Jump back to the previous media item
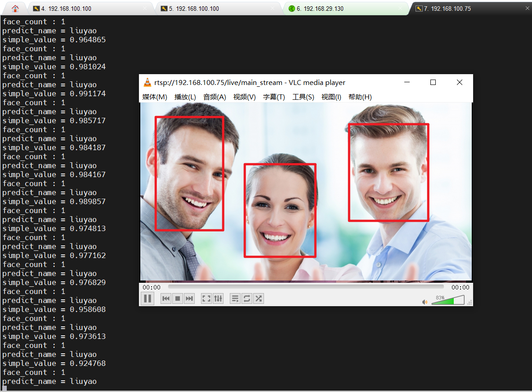Viewport: 532px width, 392px height. click(x=165, y=298)
